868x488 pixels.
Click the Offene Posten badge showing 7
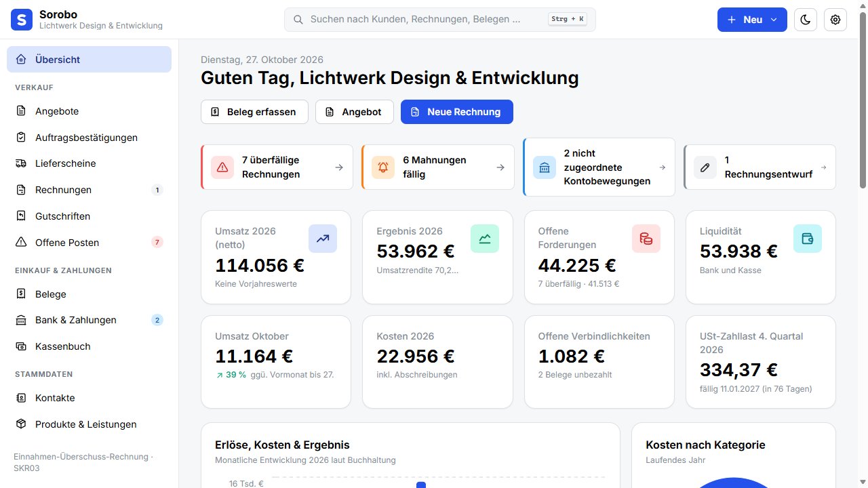click(157, 242)
